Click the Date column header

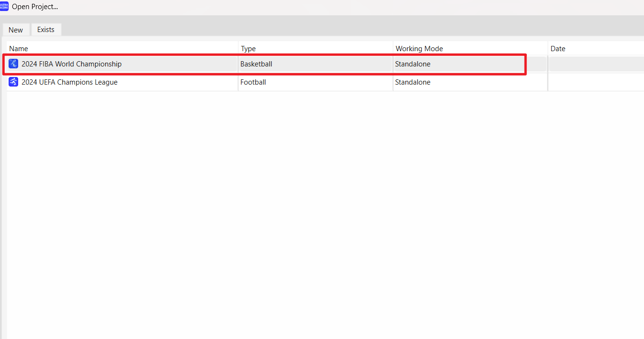(x=558, y=48)
